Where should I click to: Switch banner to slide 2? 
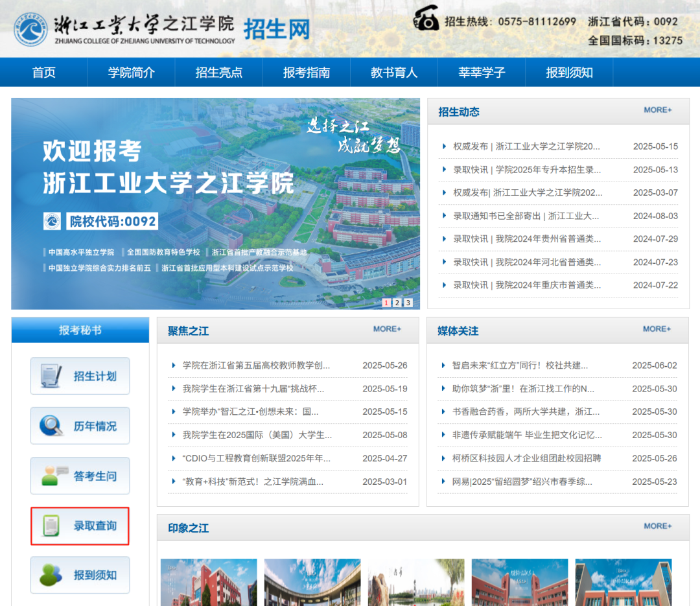[x=397, y=303]
